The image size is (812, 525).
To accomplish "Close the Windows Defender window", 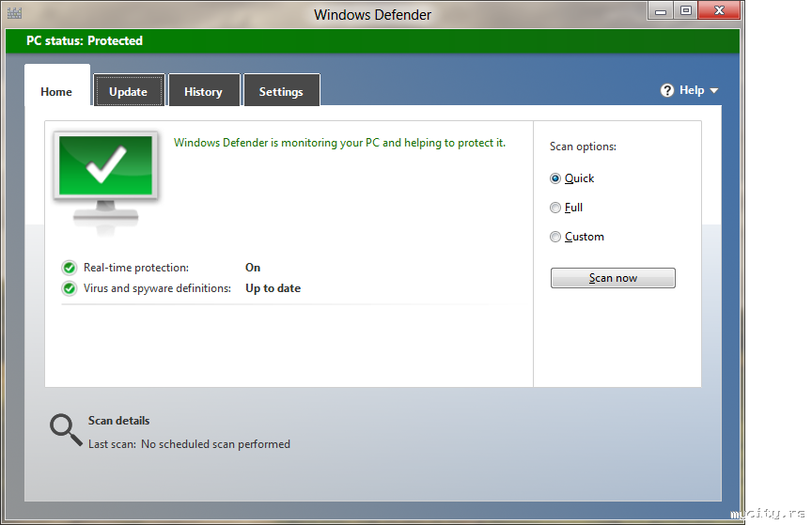I will pos(719,10).
